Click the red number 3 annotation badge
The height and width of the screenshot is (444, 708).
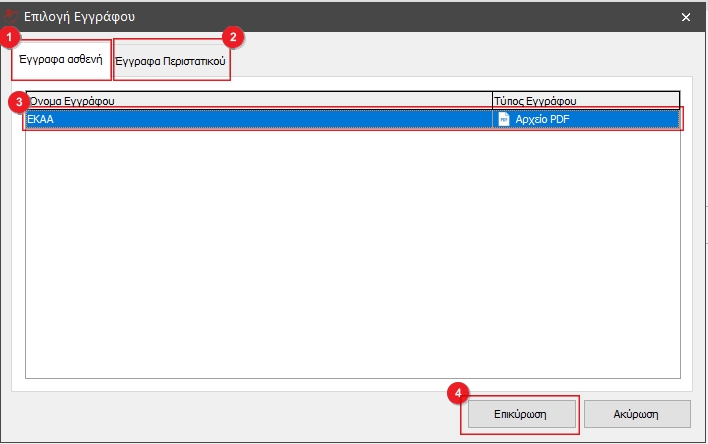pos(15,102)
